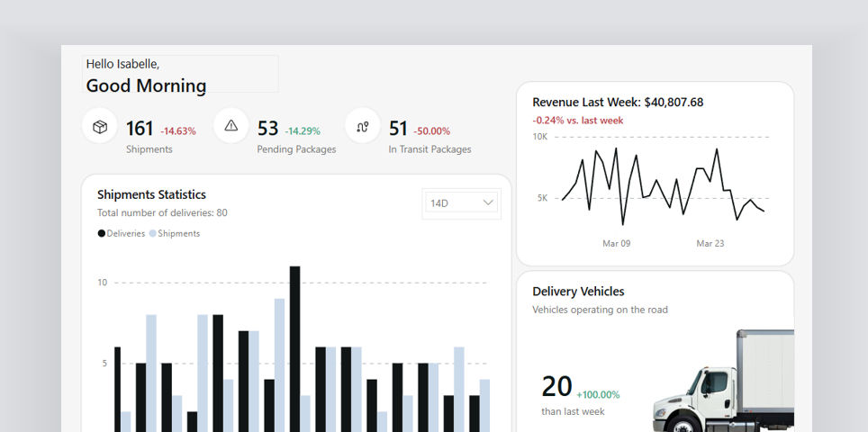This screenshot has width=868, height=432.
Task: Click the Delivery Vehicles card heading
Action: [578, 292]
